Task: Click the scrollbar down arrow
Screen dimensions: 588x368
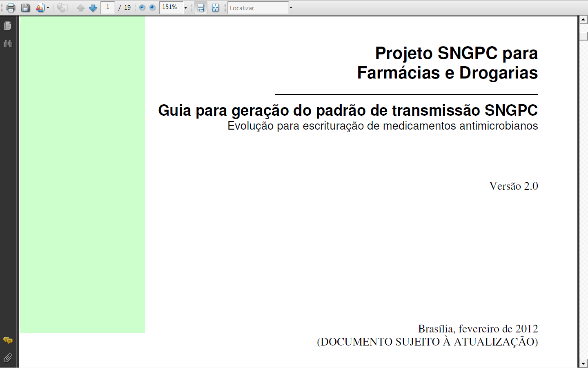Action: click(584, 364)
